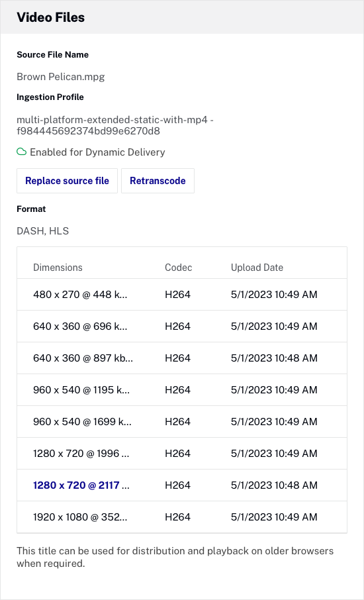This screenshot has height=600, width=364.
Task: Click the Brown Pelican.mpg file name
Action: [x=61, y=77]
